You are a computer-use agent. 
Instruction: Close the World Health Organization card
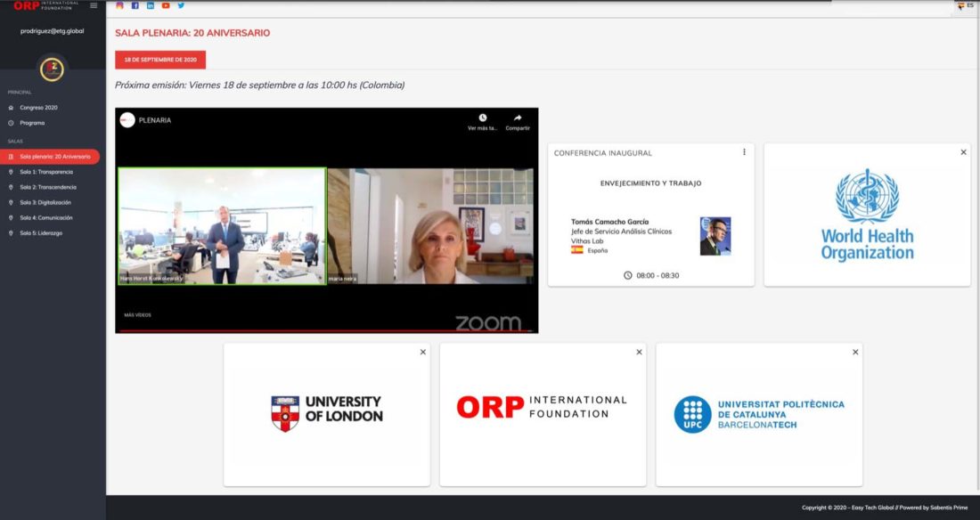963,152
